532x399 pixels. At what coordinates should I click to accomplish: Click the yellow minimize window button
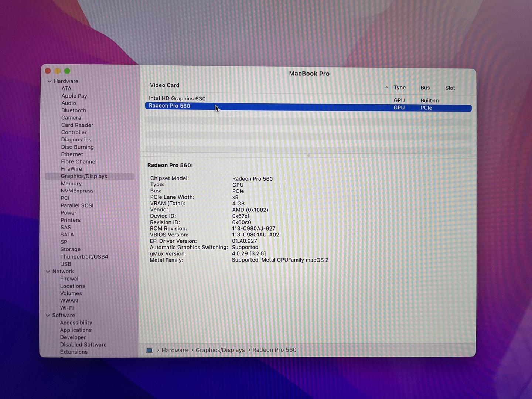[x=57, y=71]
